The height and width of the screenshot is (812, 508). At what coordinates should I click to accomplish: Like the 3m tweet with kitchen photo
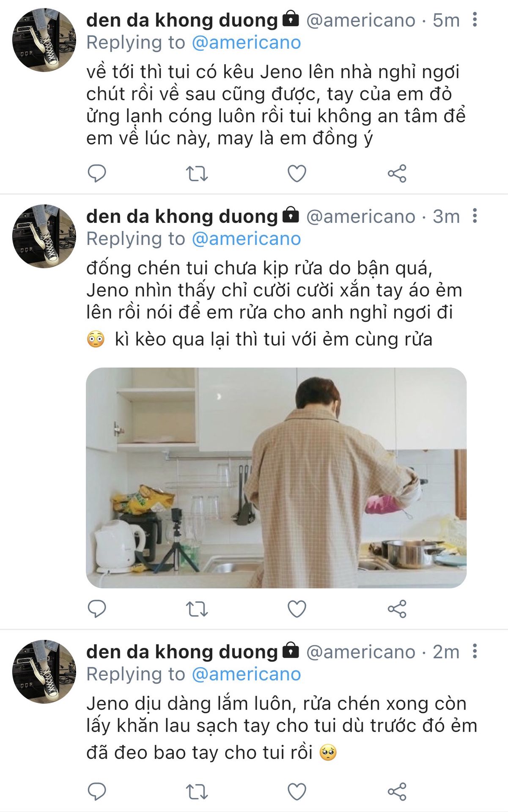pyautogui.click(x=297, y=609)
